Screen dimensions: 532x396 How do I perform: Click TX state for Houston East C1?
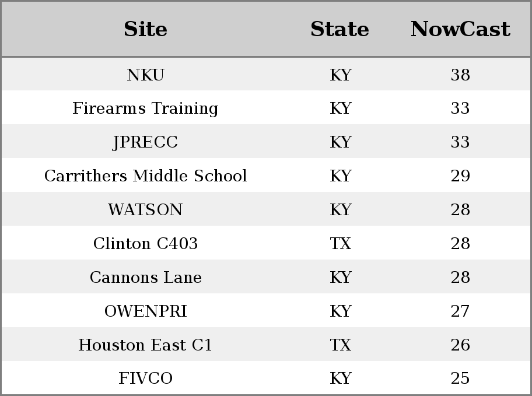(x=340, y=345)
